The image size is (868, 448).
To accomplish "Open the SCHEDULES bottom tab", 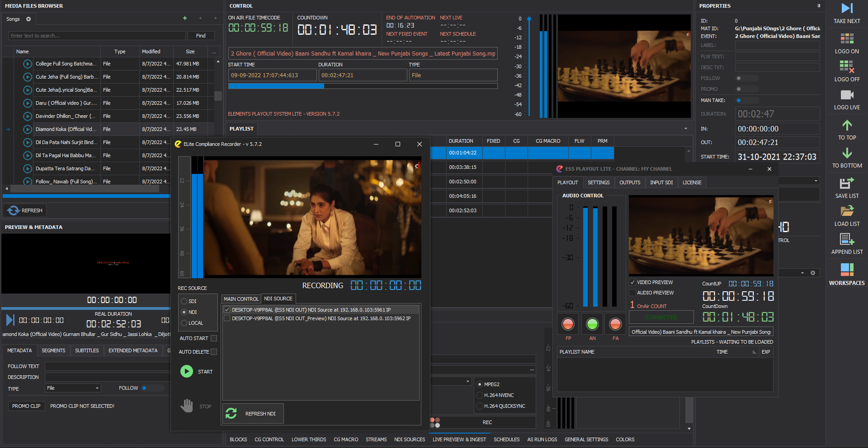I will click(506, 439).
